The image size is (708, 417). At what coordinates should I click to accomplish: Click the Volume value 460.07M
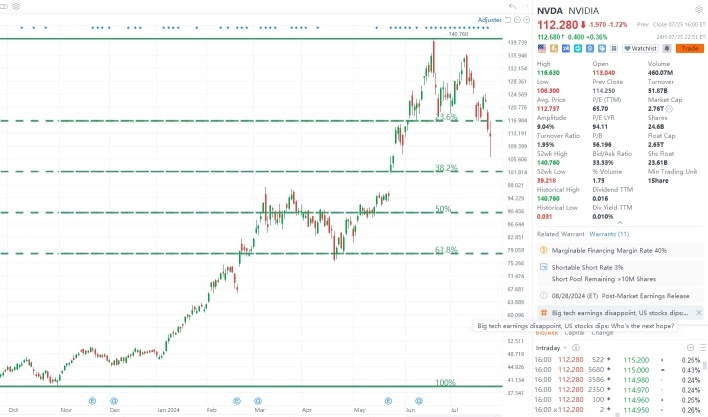point(661,73)
